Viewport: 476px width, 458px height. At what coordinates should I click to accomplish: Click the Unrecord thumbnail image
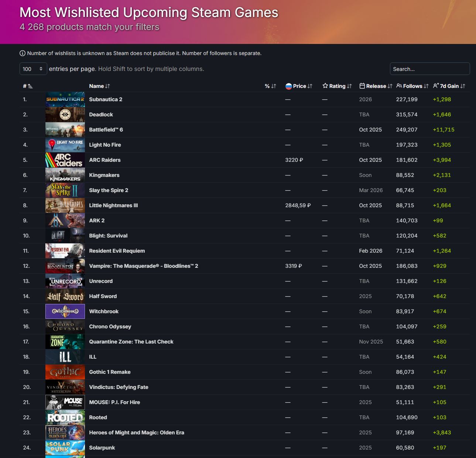tap(65, 281)
